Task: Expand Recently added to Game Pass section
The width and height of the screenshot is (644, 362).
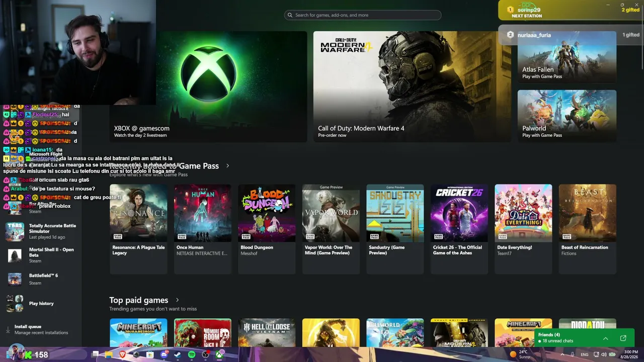Action: (228, 165)
